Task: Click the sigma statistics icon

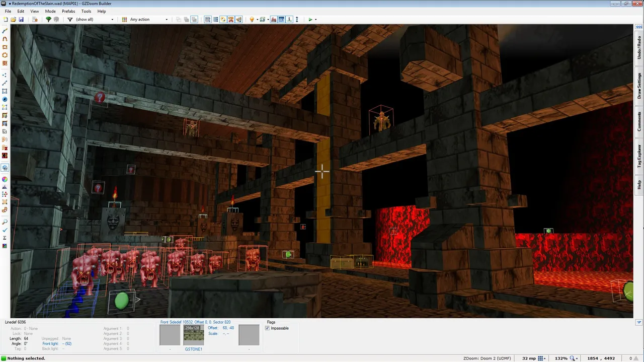Action: pyautogui.click(x=5, y=238)
